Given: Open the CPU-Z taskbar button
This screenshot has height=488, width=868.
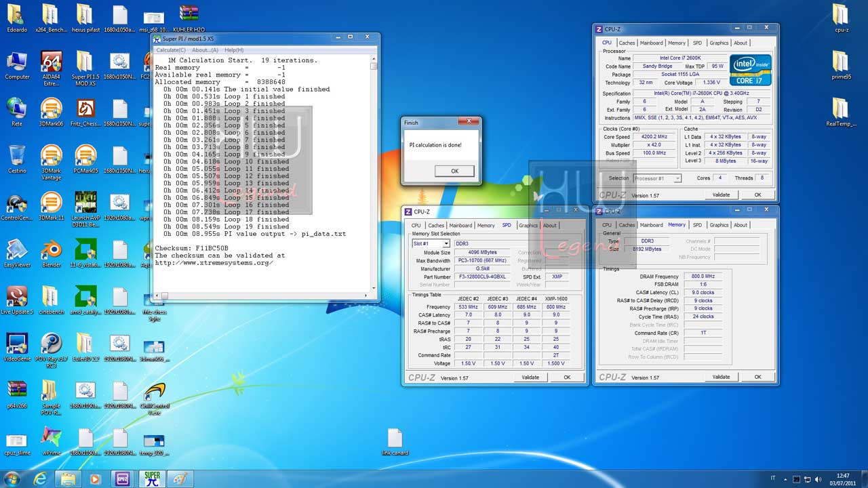Looking at the screenshot, I should [123, 479].
